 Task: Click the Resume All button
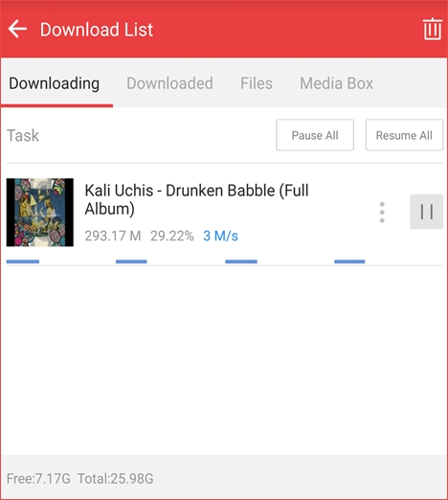[x=404, y=135]
